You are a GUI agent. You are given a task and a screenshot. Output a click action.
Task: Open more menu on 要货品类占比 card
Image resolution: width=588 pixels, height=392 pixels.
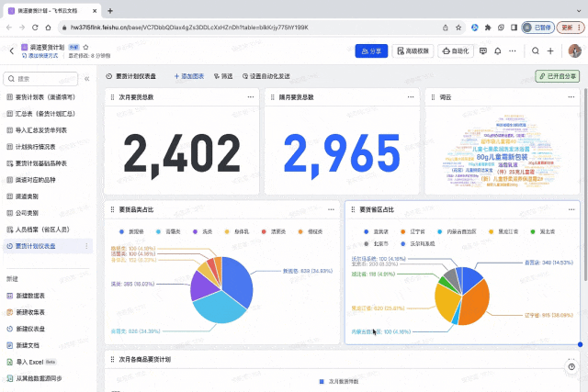pos(331,209)
